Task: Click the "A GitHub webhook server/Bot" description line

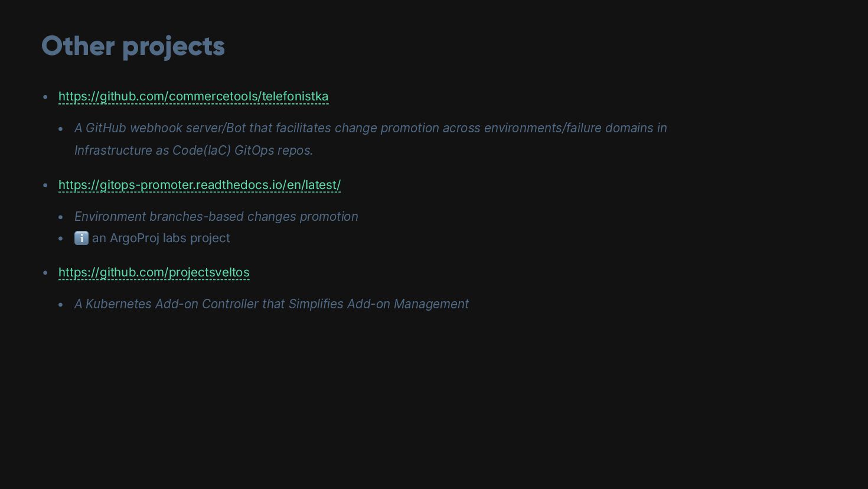Action: point(370,128)
